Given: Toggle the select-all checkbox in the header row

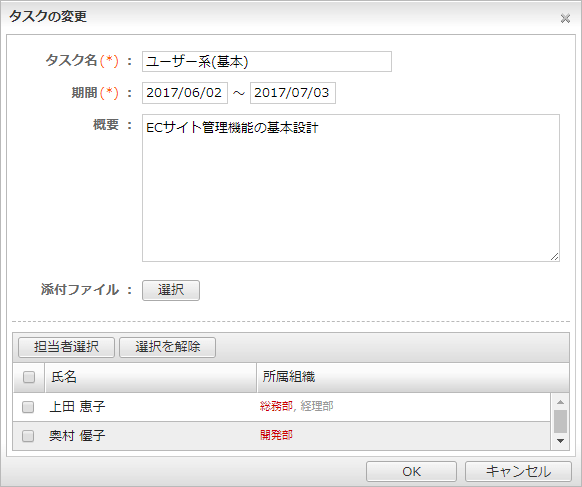Looking at the screenshot, I should 29,377.
